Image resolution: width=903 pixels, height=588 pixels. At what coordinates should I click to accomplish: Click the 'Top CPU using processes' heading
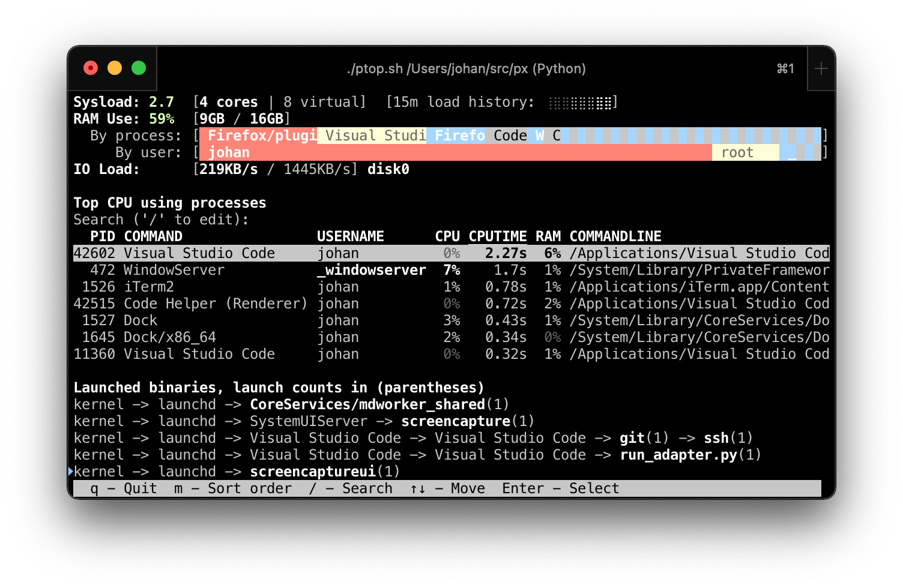pyautogui.click(x=170, y=203)
